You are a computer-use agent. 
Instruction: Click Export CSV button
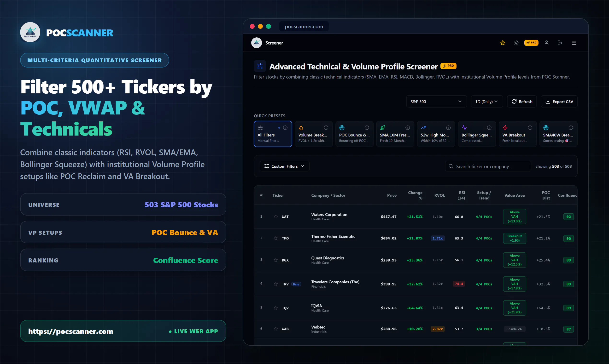[559, 102]
